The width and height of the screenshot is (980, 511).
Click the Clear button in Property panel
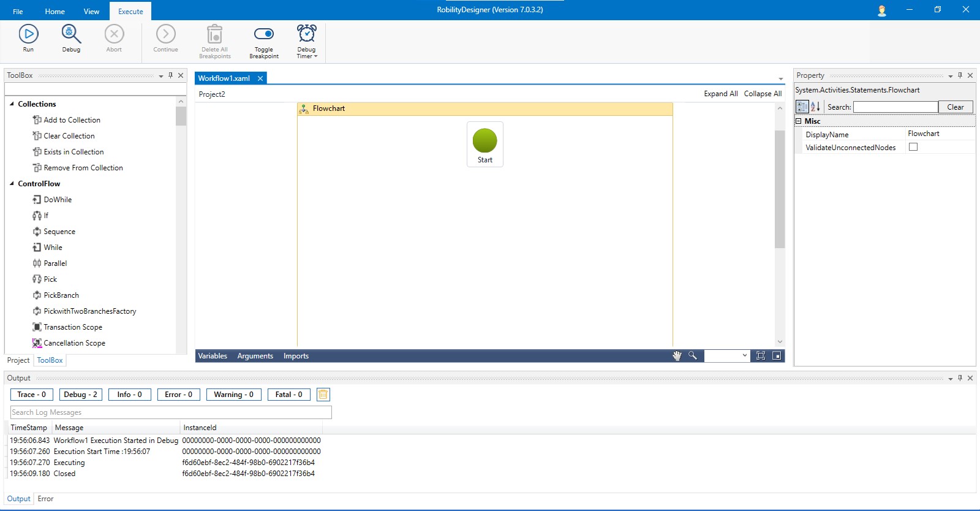click(x=955, y=107)
